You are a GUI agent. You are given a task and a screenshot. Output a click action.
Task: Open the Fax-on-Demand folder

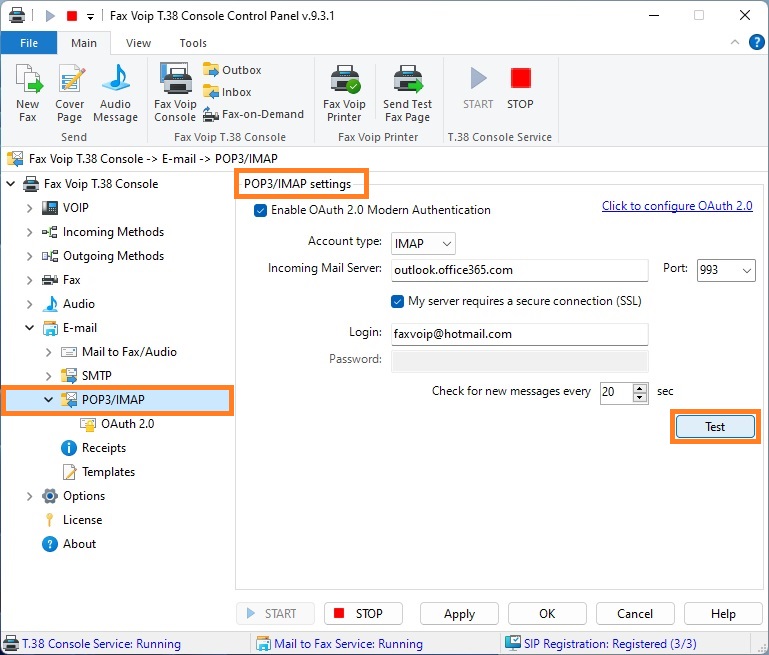coord(254,114)
